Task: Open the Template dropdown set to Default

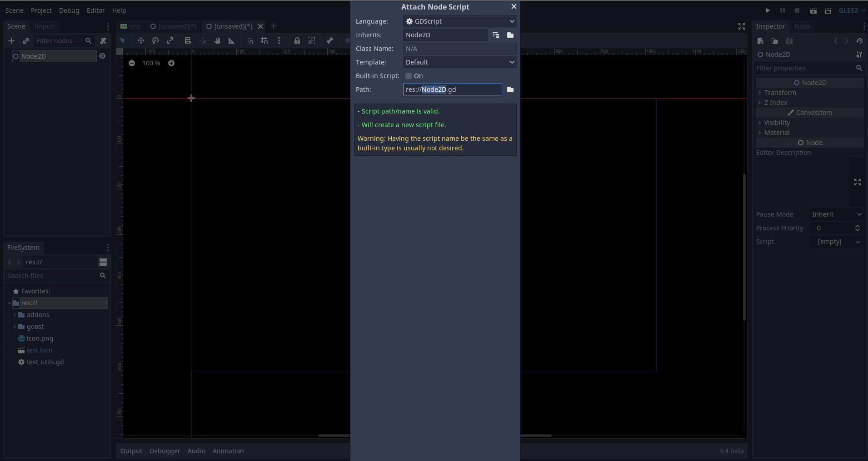Action: click(459, 62)
